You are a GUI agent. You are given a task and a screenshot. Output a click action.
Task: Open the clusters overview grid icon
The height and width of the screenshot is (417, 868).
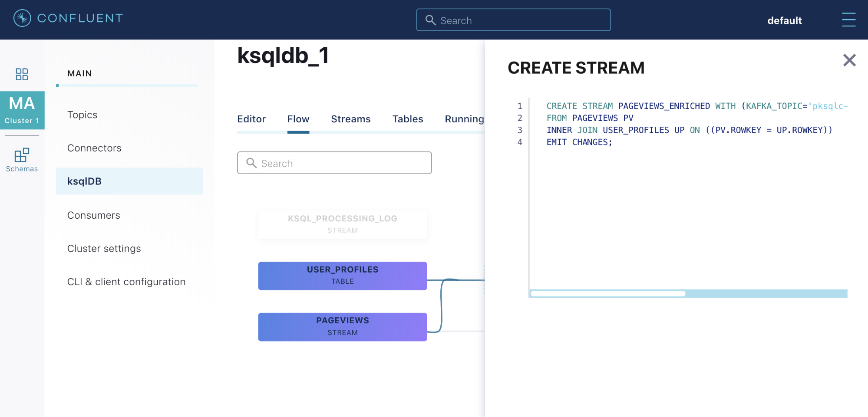pyautogui.click(x=22, y=74)
